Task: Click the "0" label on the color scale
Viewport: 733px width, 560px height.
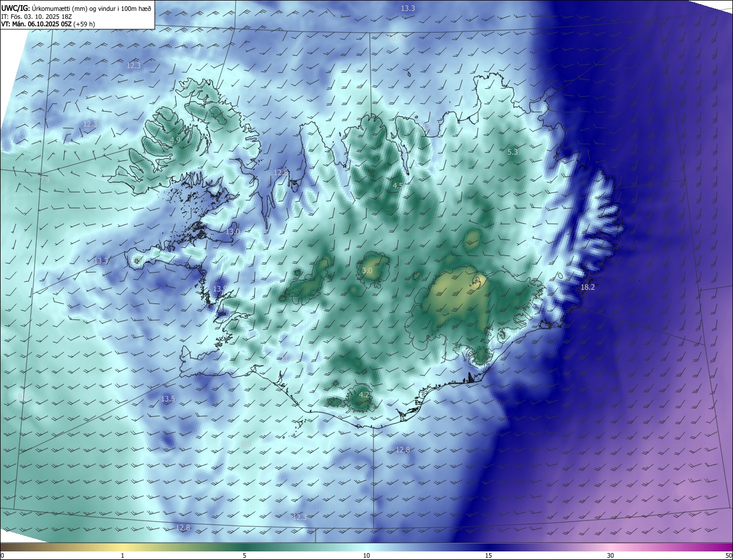Action: (x=2, y=555)
